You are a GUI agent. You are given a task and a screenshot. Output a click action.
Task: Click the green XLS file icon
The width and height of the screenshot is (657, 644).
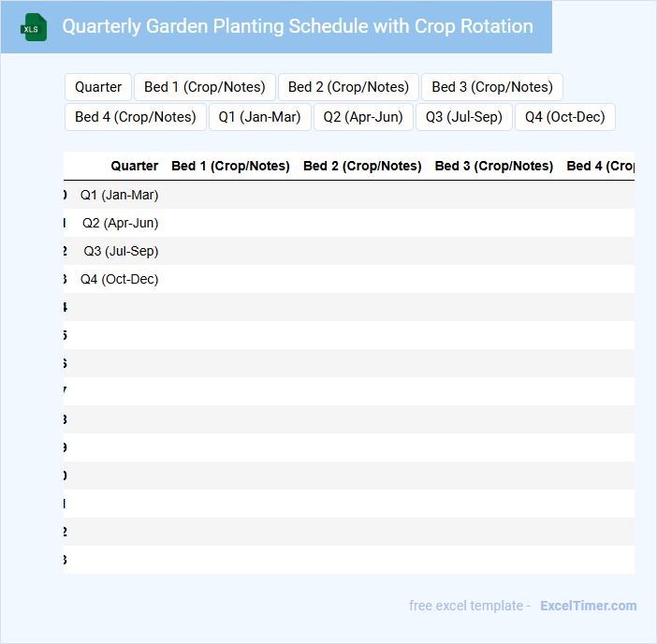pos(34,27)
